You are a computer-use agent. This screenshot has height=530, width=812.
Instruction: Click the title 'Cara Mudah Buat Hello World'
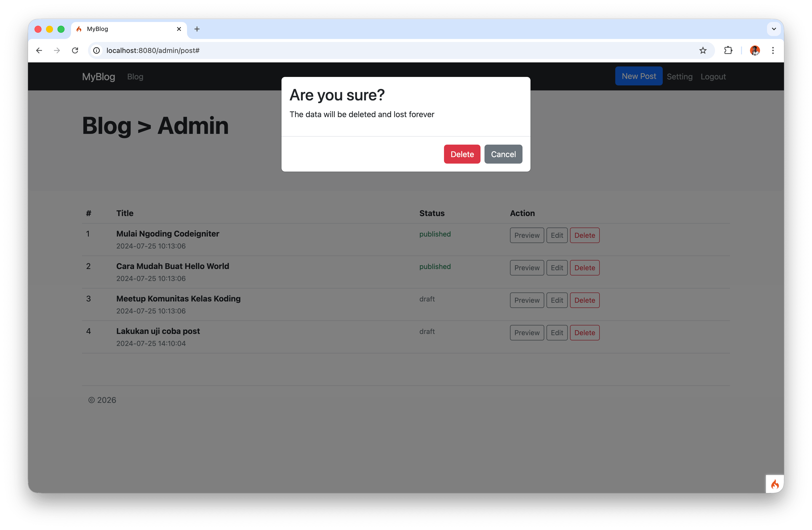(x=173, y=266)
